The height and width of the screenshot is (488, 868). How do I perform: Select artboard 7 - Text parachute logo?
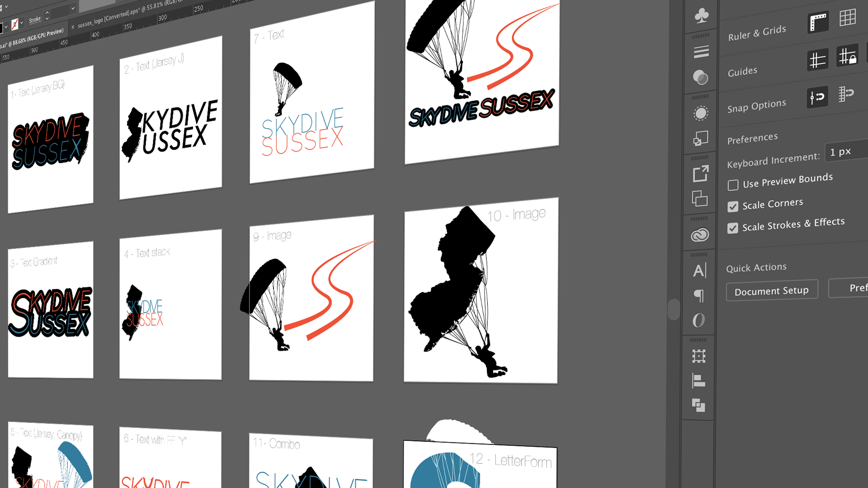(x=312, y=92)
